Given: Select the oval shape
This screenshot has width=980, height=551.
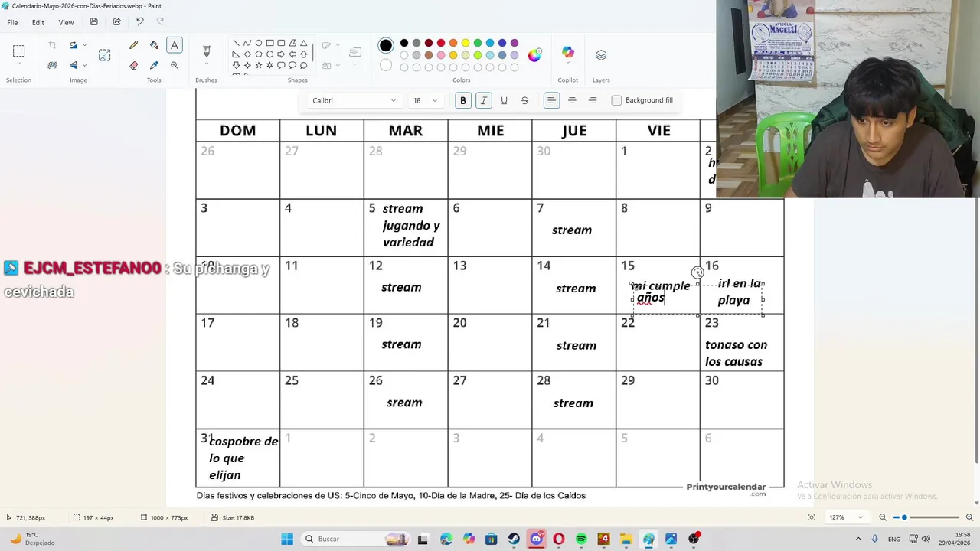Looking at the screenshot, I should coord(259,43).
